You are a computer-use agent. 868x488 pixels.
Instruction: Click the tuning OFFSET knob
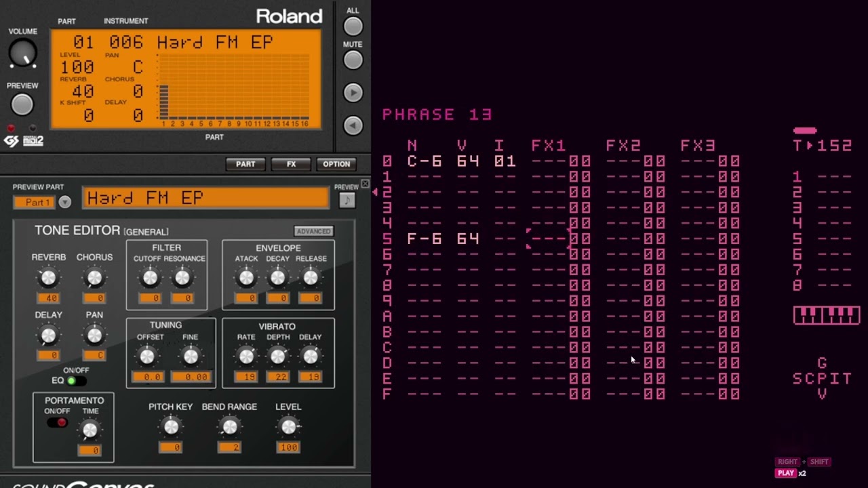pos(147,356)
